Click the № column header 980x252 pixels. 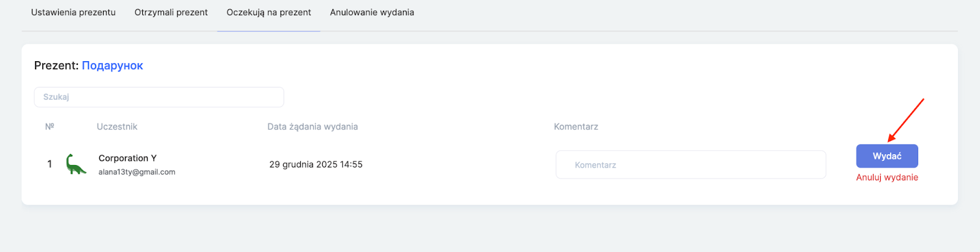click(50, 127)
